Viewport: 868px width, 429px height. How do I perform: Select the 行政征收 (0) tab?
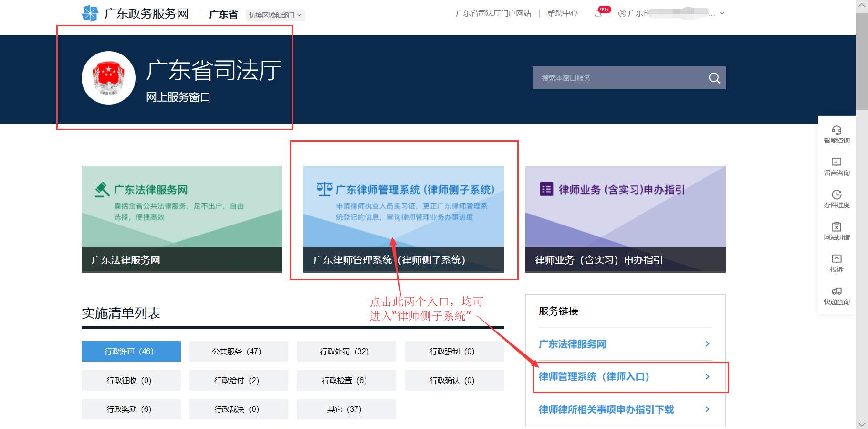(x=131, y=380)
